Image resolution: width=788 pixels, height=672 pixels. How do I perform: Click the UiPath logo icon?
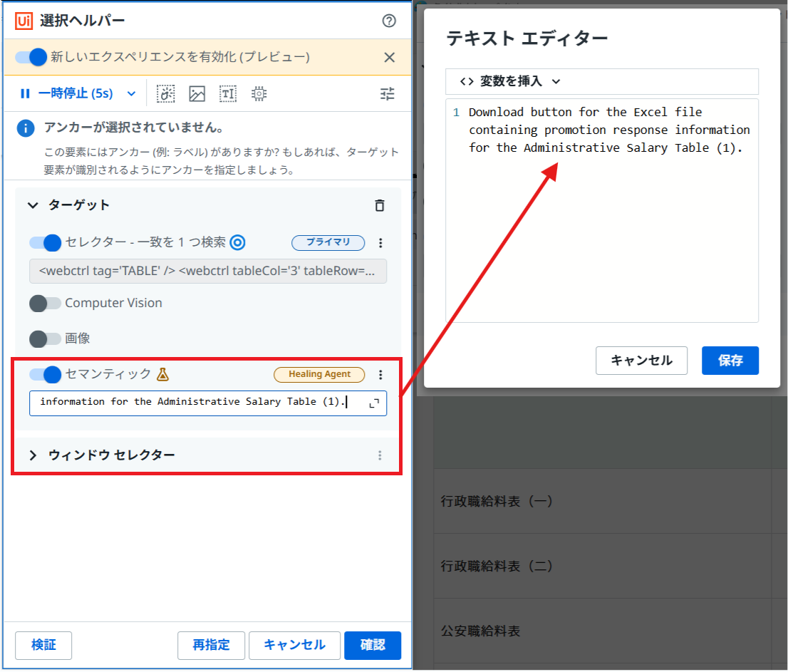pos(24,21)
